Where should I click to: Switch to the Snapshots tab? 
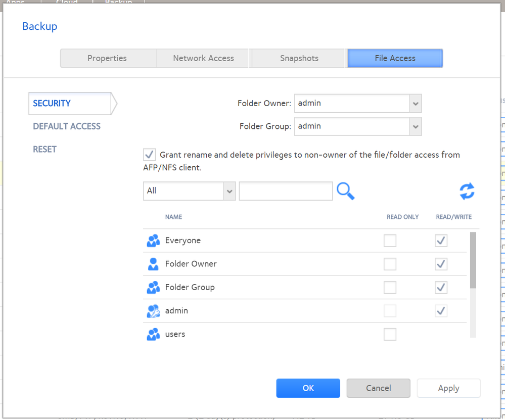point(299,58)
